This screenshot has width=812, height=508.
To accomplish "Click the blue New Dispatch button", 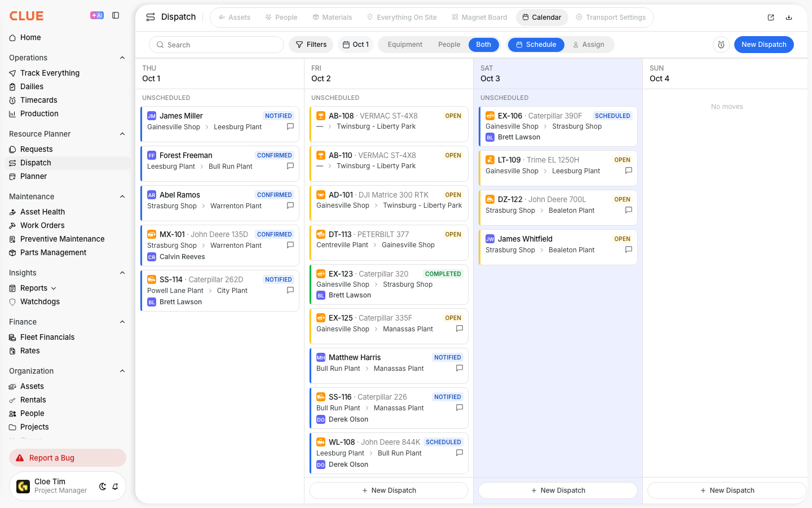I will point(764,45).
